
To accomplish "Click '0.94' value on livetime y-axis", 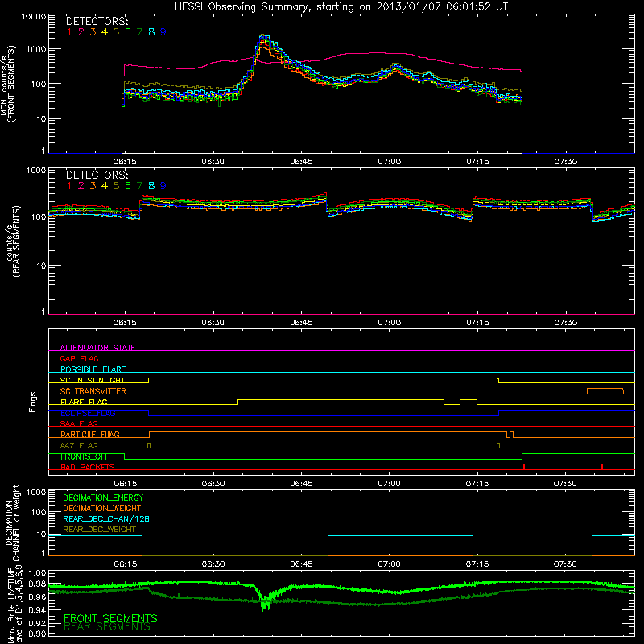I will click(x=37, y=610).
